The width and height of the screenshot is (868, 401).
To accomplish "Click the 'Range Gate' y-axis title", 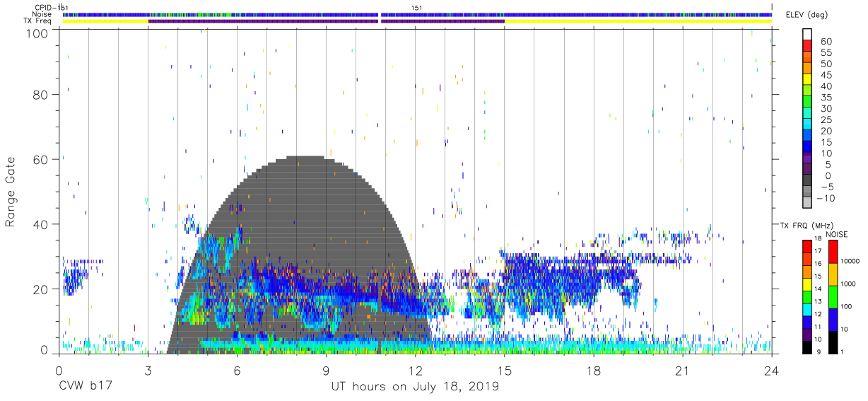I will (x=11, y=192).
